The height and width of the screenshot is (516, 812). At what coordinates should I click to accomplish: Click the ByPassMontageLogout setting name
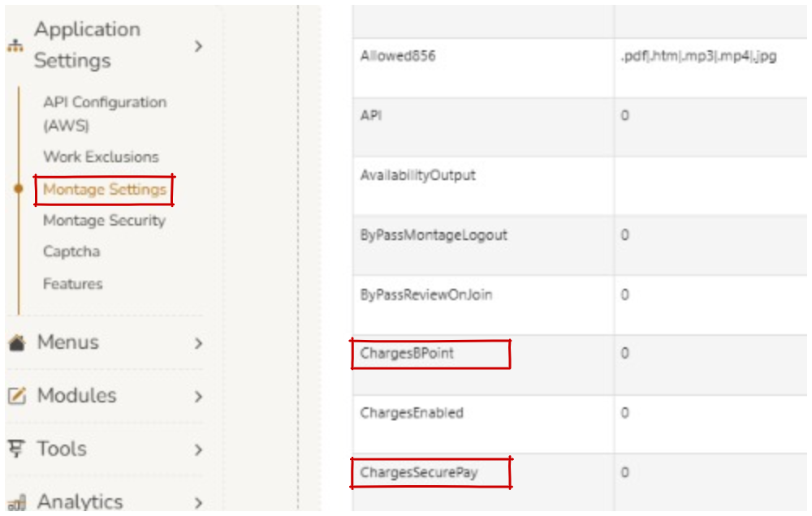[x=434, y=235]
